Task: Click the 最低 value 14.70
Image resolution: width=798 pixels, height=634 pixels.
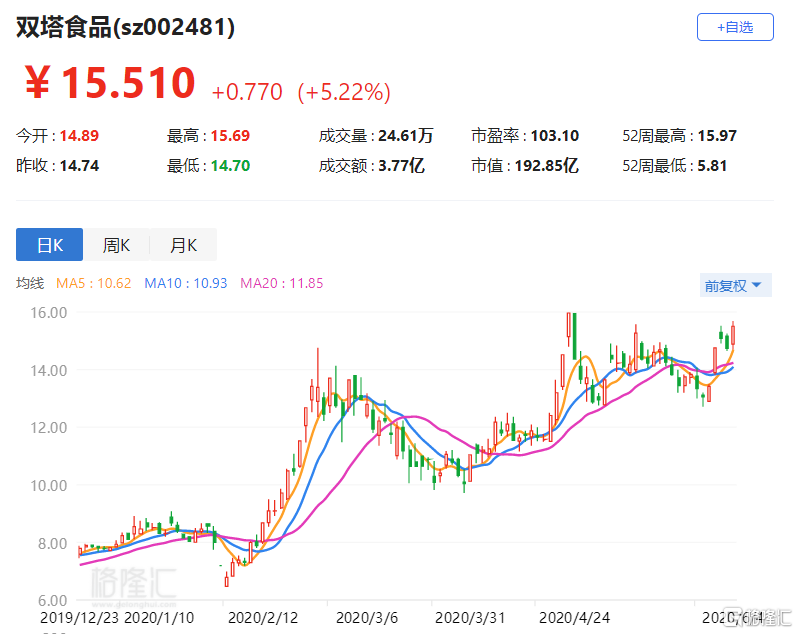Action: 230,166
